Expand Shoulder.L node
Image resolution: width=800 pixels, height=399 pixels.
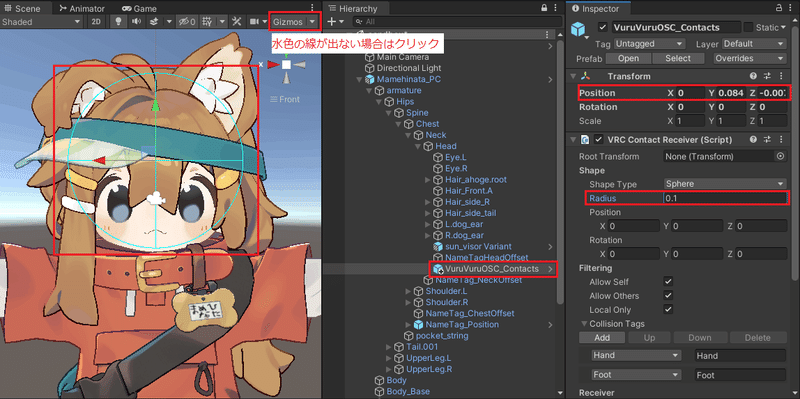[408, 291]
